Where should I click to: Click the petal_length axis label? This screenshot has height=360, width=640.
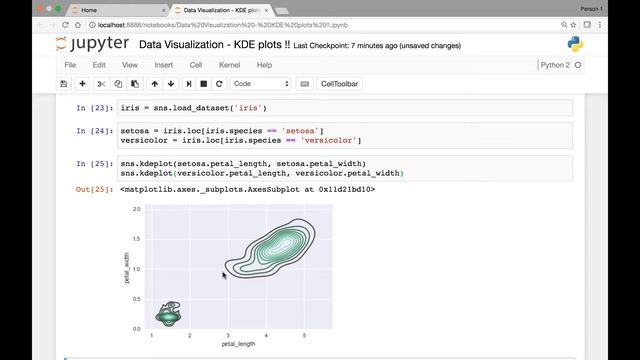238,344
